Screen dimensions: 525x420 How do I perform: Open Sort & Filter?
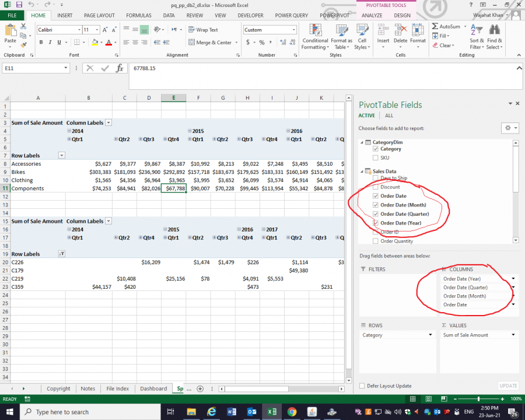point(477,37)
